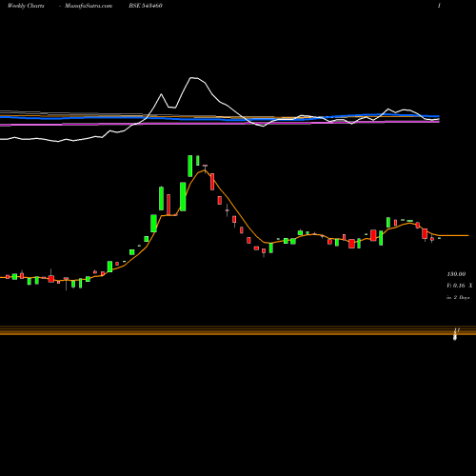Click the 'V: 0.16 X' volume text
The image size is (476, 476).
pyautogui.click(x=460, y=286)
